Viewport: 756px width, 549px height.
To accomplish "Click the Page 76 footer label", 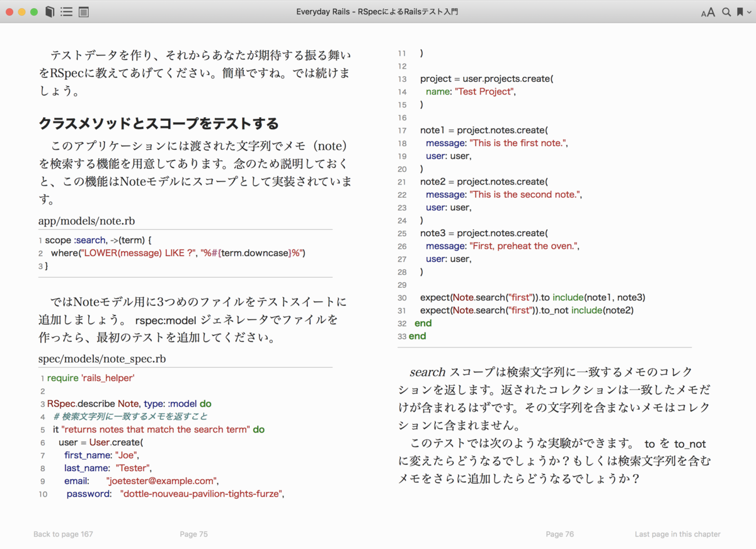I will coord(559,534).
